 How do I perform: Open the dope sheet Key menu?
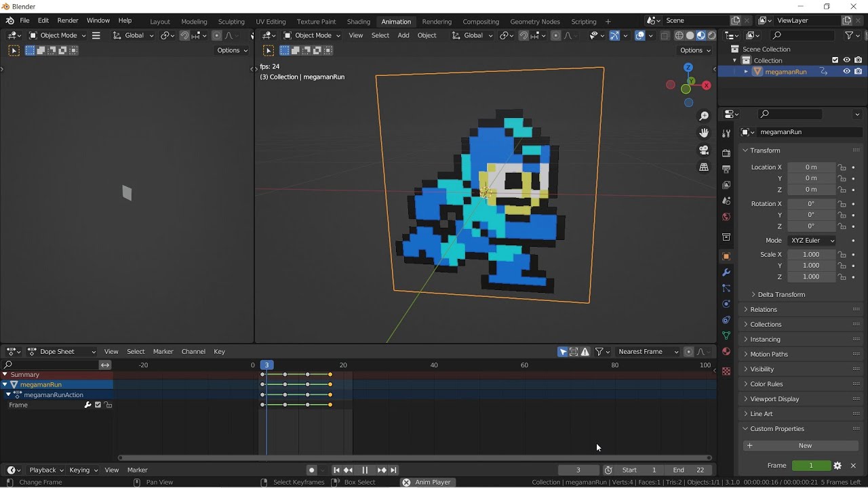click(219, 352)
